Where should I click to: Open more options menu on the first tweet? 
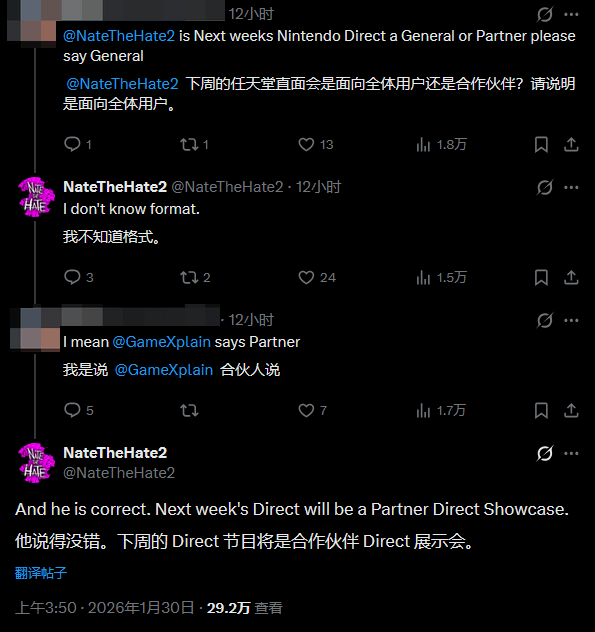click(x=571, y=15)
